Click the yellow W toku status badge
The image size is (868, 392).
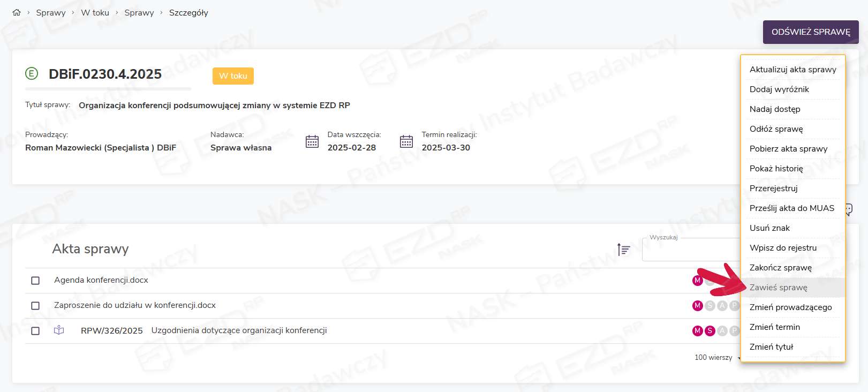pos(233,76)
